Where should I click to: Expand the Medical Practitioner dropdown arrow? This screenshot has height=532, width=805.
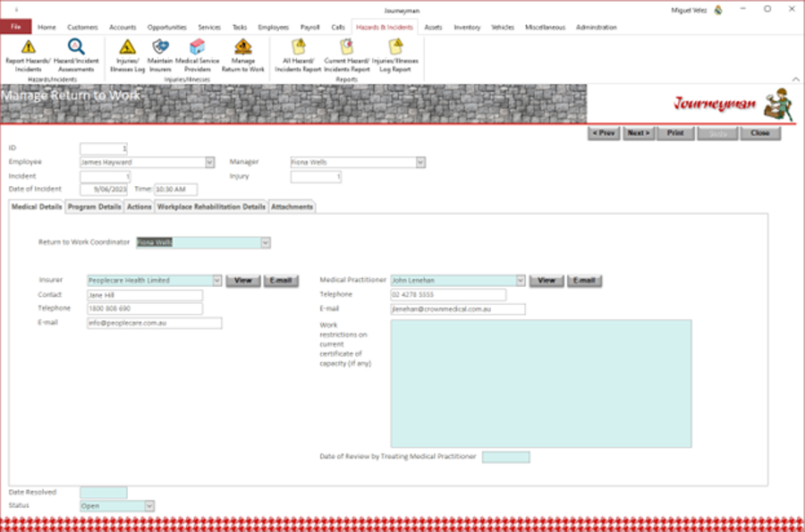point(521,281)
